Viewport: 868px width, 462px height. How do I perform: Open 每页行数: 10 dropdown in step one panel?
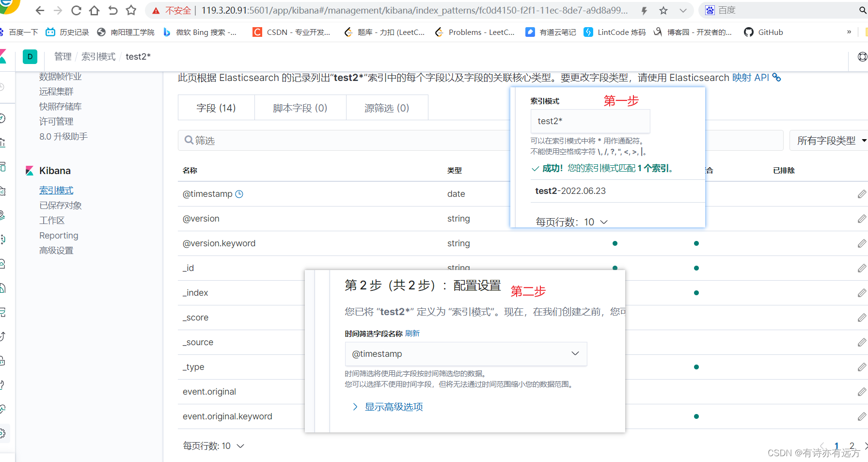point(571,222)
